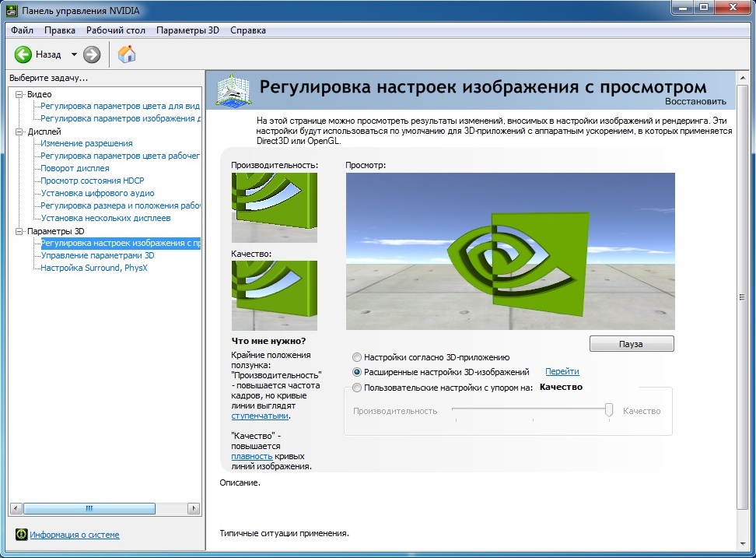This screenshot has width=756, height=558.
Task: Click Восстановить link in the header
Action: click(x=695, y=101)
